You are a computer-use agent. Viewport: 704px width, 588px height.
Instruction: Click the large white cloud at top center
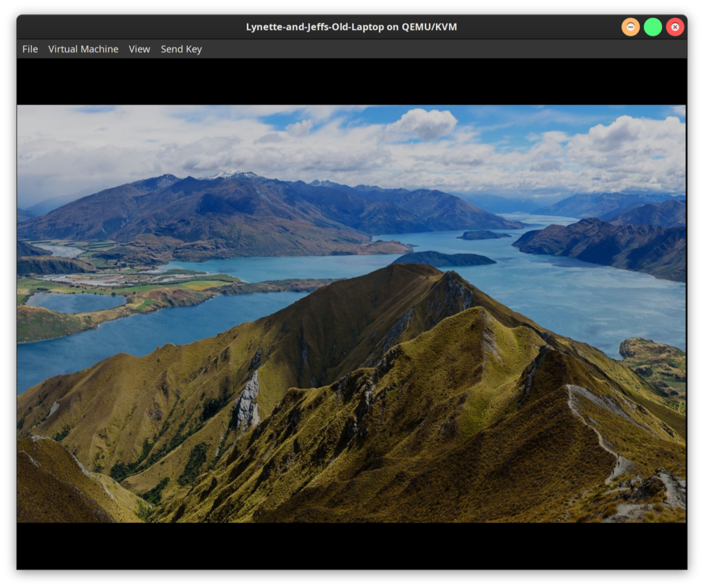tap(424, 124)
